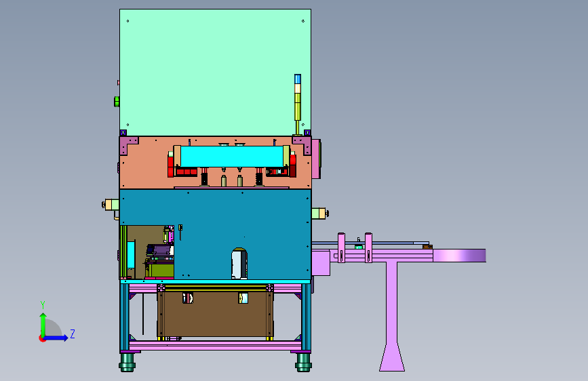Select the purple conveyor end section

coord(459,256)
